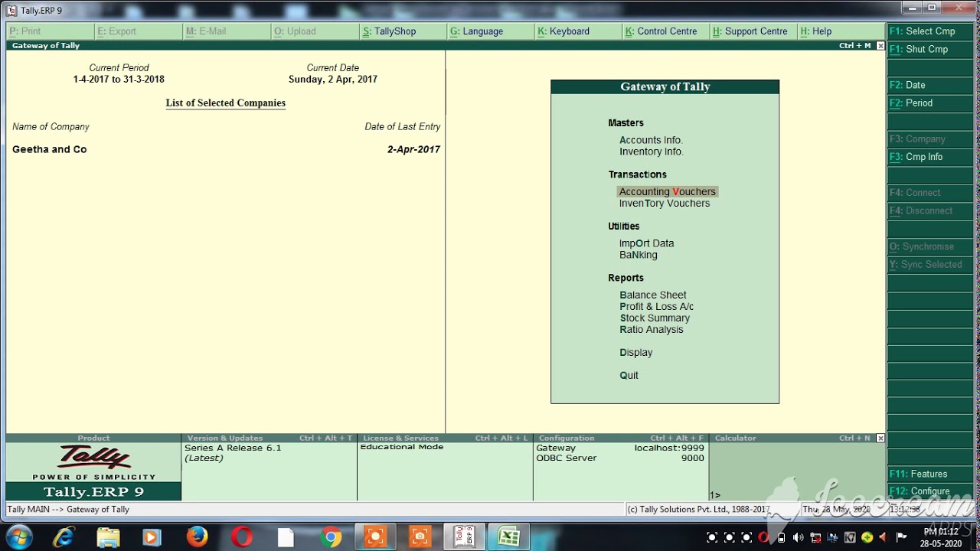Click Version & Updates panel header
Screen dimensions: 980x551
pyautogui.click(x=269, y=439)
